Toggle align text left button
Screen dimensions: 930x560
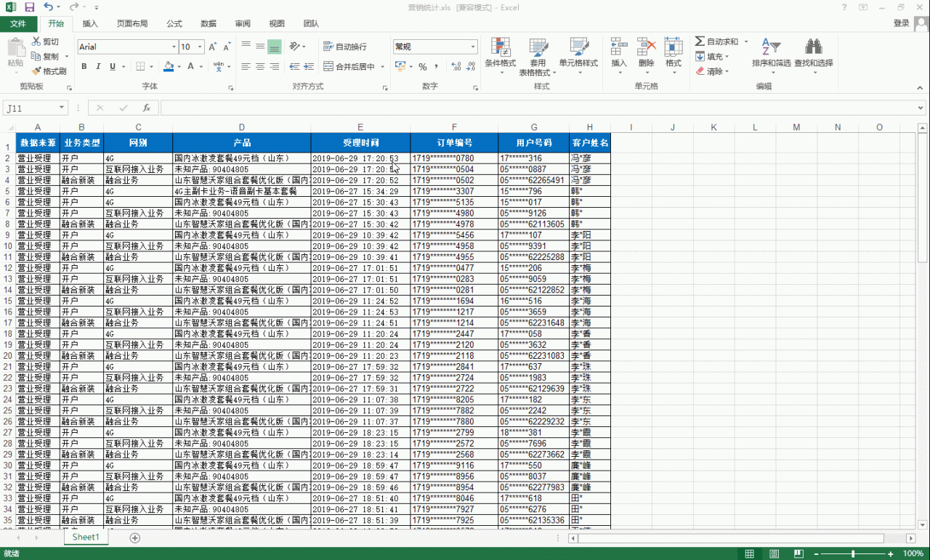[x=246, y=67]
